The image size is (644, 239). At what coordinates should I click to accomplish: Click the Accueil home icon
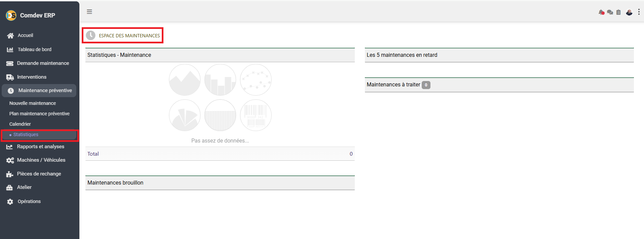tap(10, 36)
